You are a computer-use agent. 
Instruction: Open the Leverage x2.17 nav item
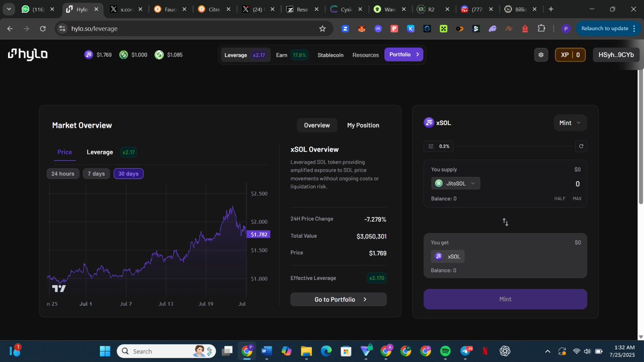coord(245,55)
